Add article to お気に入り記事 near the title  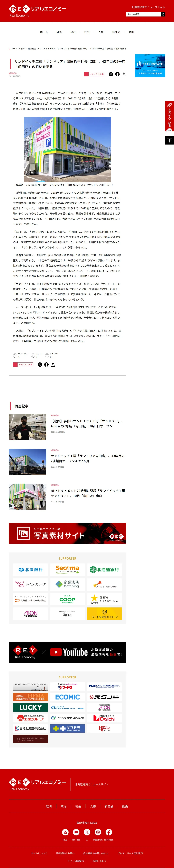(94, 74)
